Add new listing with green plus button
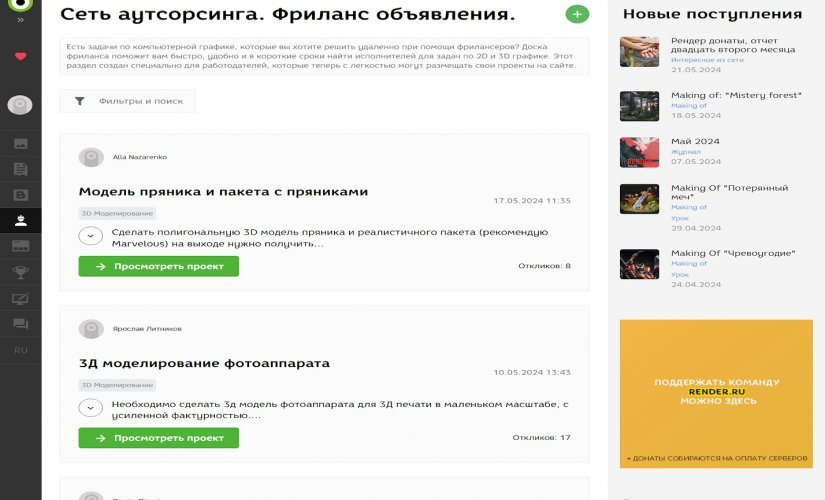This screenshot has height=500, width=825. 577,14
